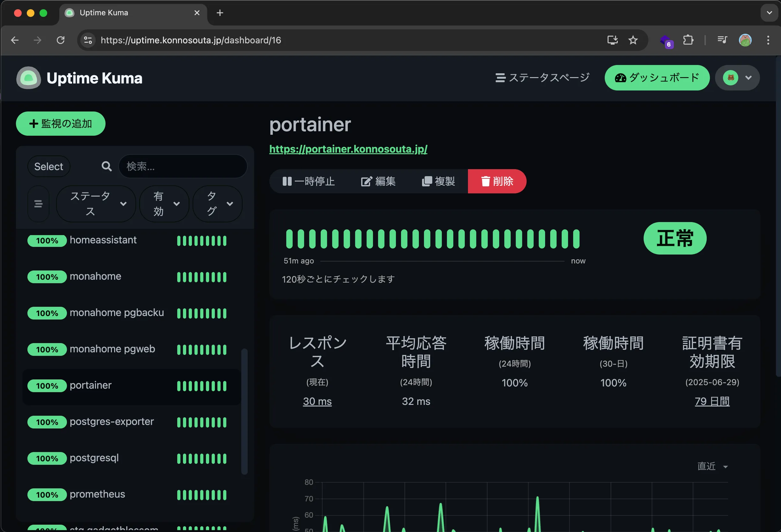Open the 直近 chart period dropdown

[712, 466]
